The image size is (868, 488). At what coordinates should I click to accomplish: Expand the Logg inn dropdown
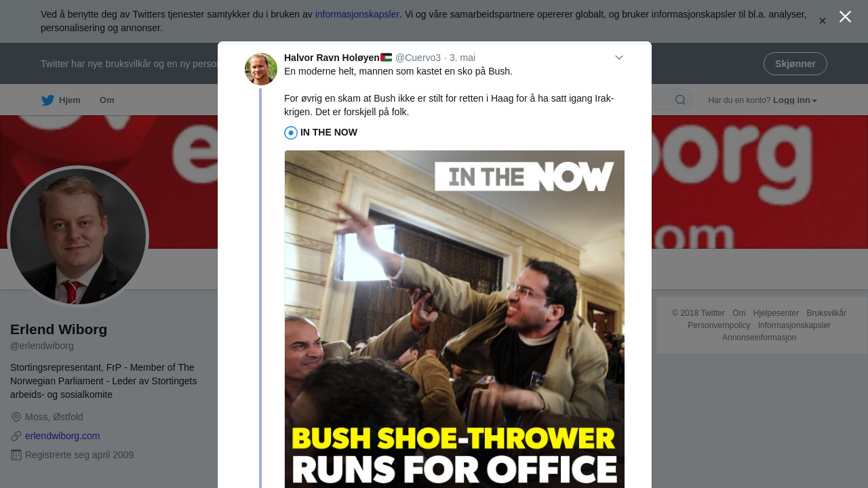(795, 100)
